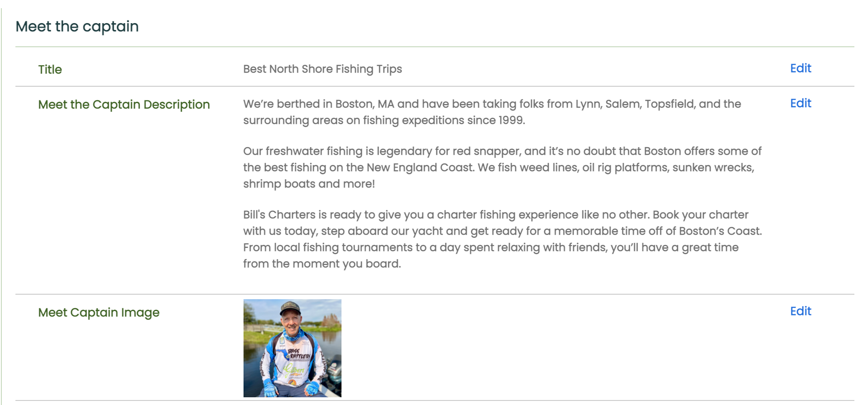Click the 'Best North Shore Fishing Trips' title text

[x=322, y=69]
